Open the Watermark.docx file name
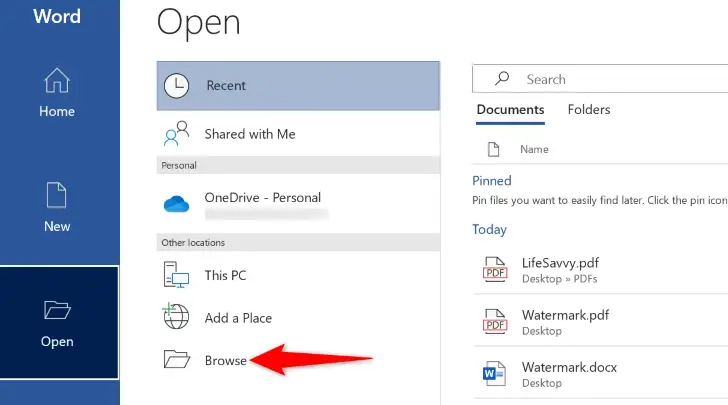This screenshot has width=728, height=405. click(569, 367)
